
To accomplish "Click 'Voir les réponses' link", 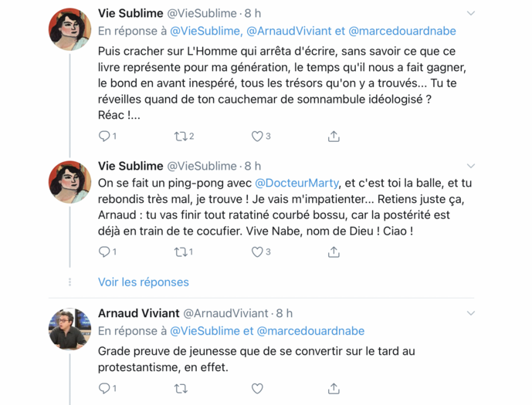I will tap(143, 282).
